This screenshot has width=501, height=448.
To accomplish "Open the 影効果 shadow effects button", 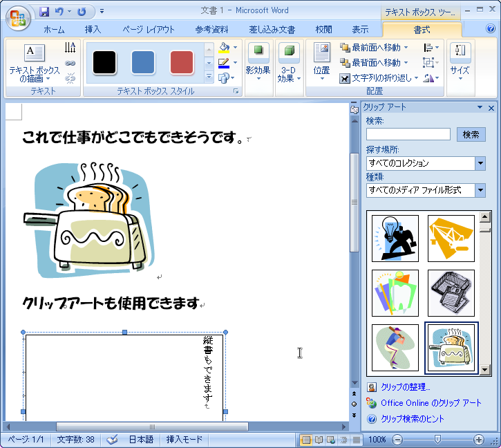I will pyautogui.click(x=258, y=62).
